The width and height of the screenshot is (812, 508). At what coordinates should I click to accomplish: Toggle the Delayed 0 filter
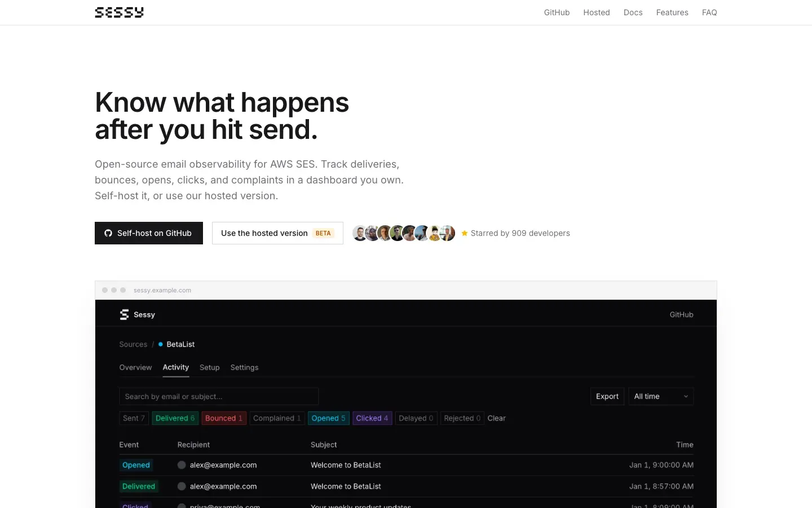point(416,418)
